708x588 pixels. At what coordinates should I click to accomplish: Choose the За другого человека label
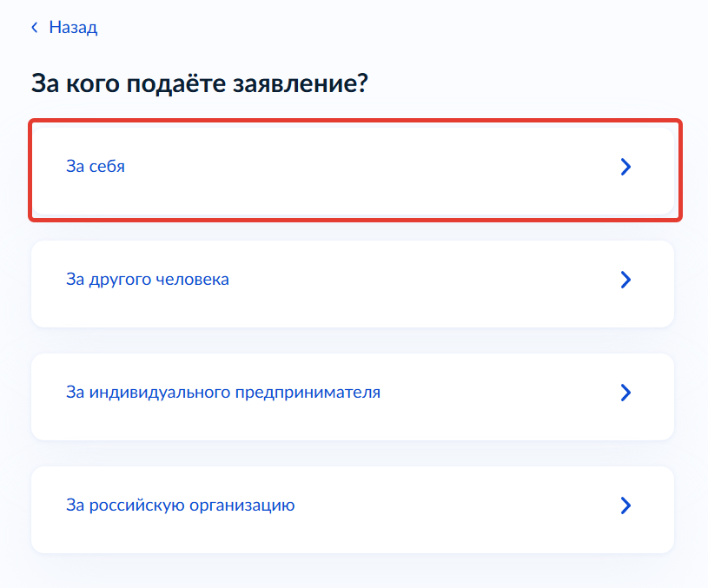tap(148, 280)
